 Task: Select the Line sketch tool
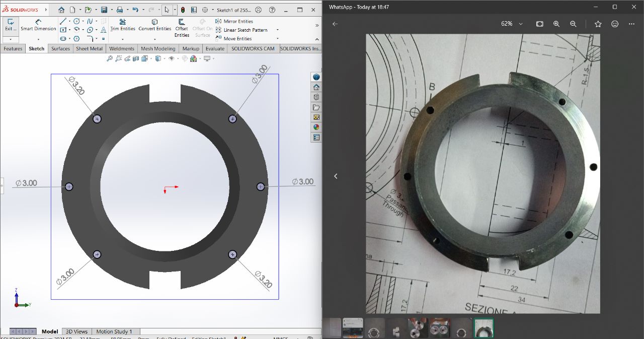pos(62,21)
